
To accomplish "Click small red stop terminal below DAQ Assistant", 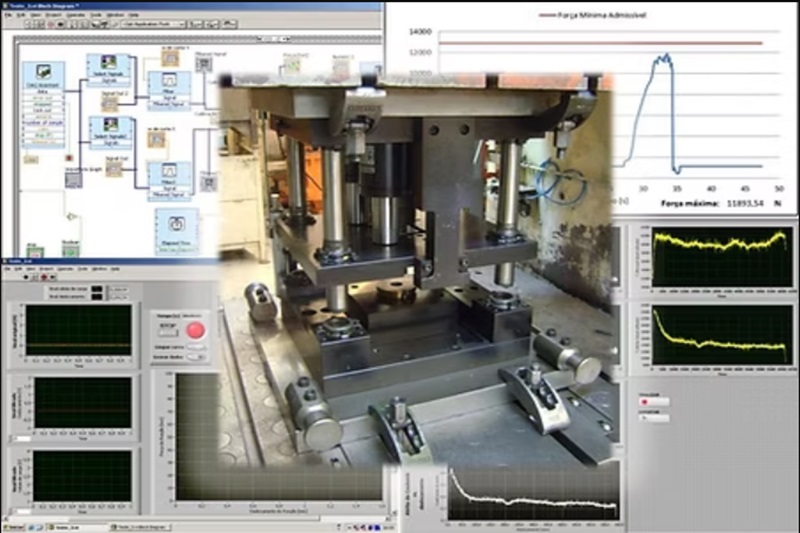I will pyautogui.click(x=69, y=158).
